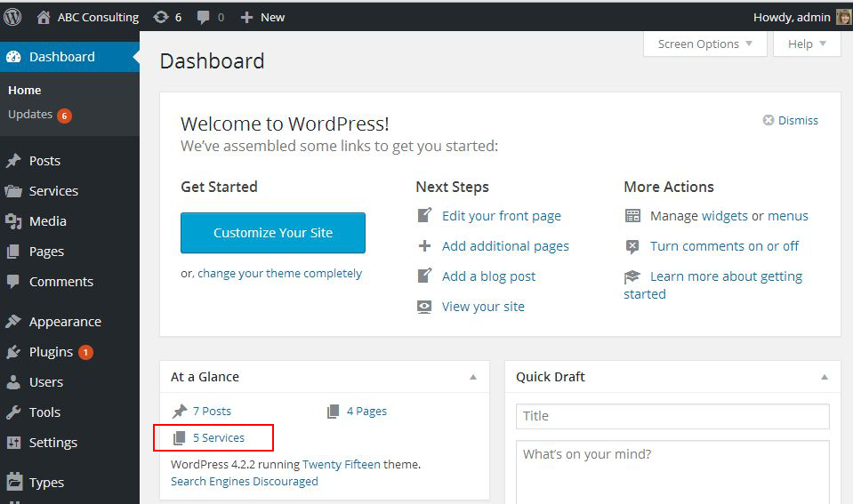Open Posts via the pushpin icon

tap(13, 161)
